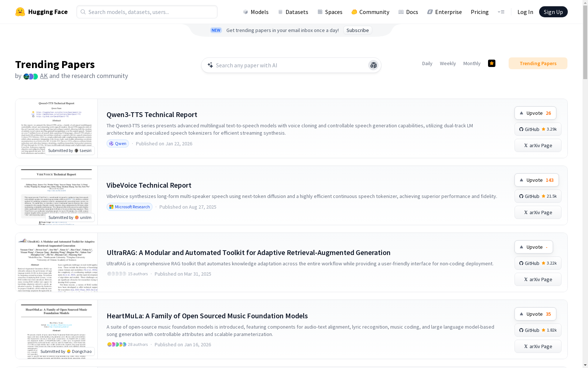Switch to Daily trending papers
The height and width of the screenshot is (368, 588).
427,63
